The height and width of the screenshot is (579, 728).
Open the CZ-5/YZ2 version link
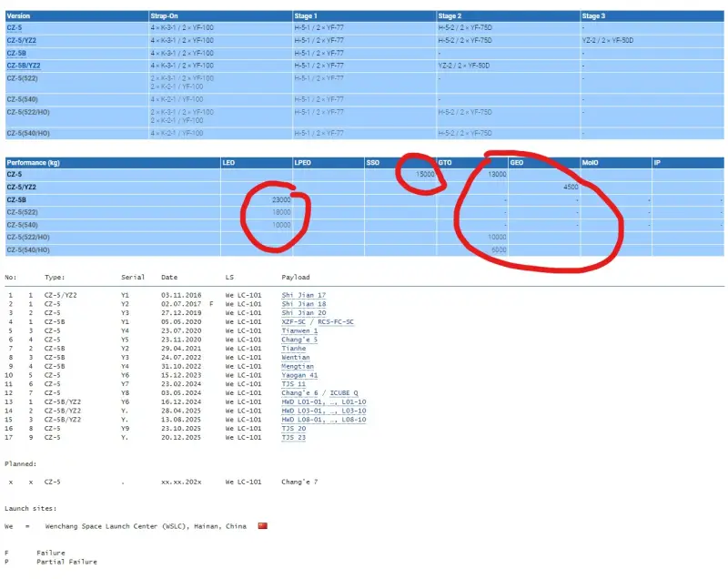pyautogui.click(x=23, y=41)
